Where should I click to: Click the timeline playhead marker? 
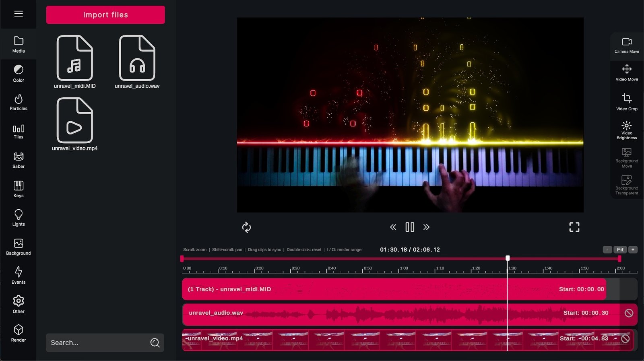[x=508, y=258]
